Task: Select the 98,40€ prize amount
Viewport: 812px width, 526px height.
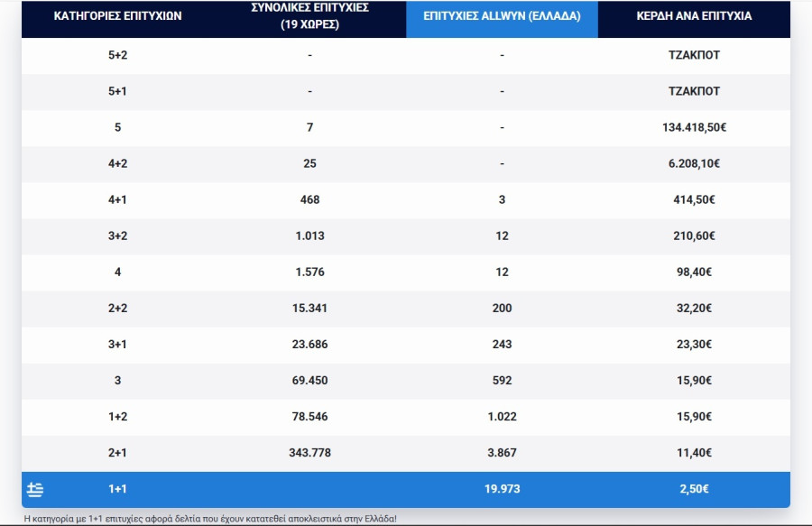Action: (694, 272)
